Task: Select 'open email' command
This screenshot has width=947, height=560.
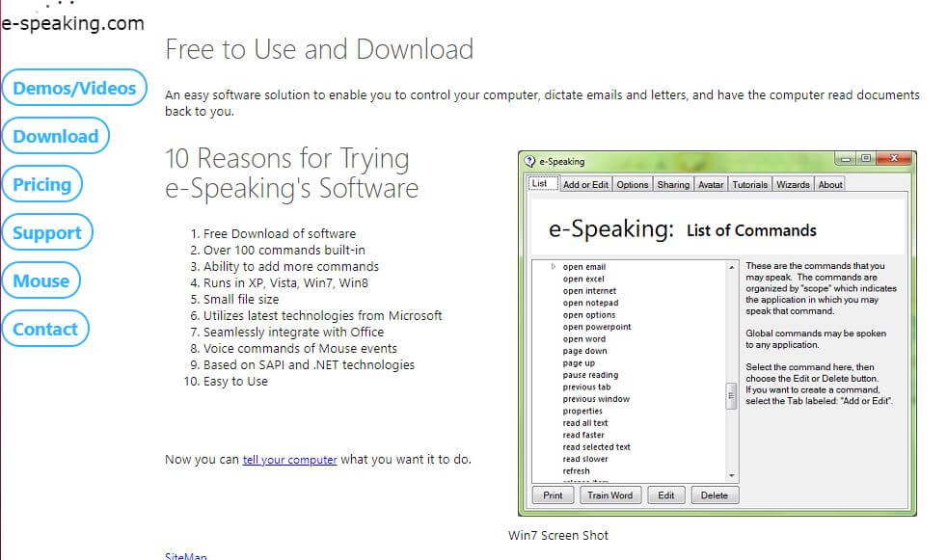Action: point(584,267)
